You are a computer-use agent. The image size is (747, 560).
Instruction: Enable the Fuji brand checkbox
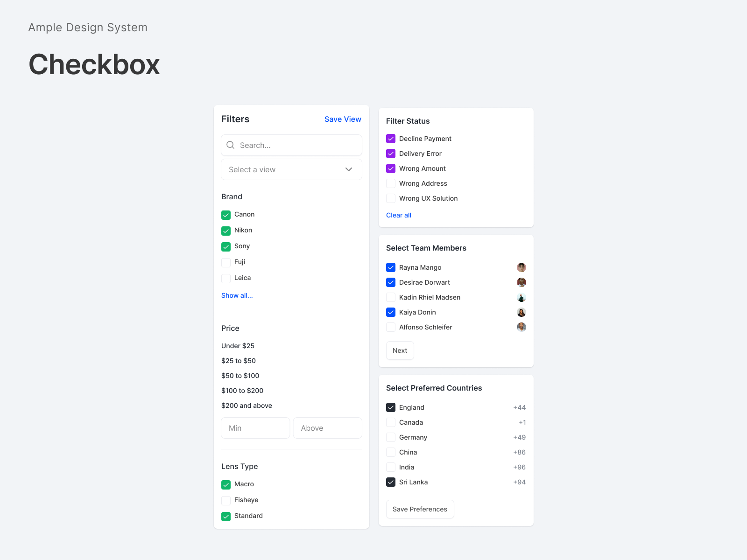[226, 262]
